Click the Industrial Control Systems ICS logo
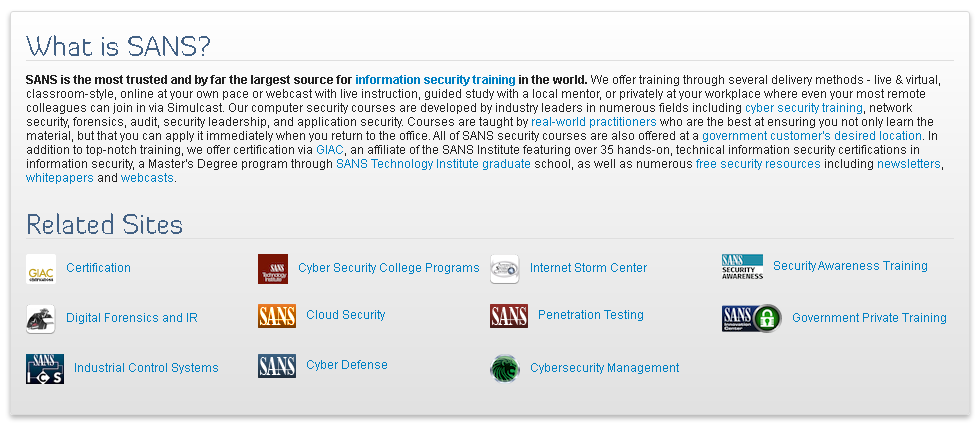978x434 pixels. [45, 369]
